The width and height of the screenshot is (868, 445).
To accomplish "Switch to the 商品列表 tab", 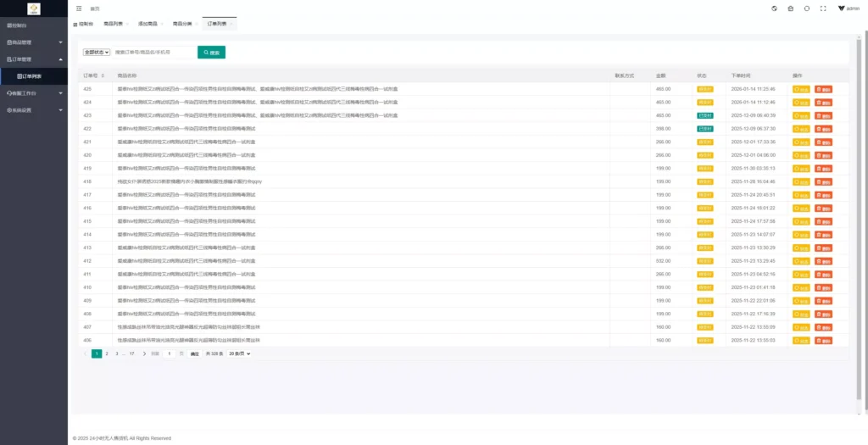I will 113,25.
